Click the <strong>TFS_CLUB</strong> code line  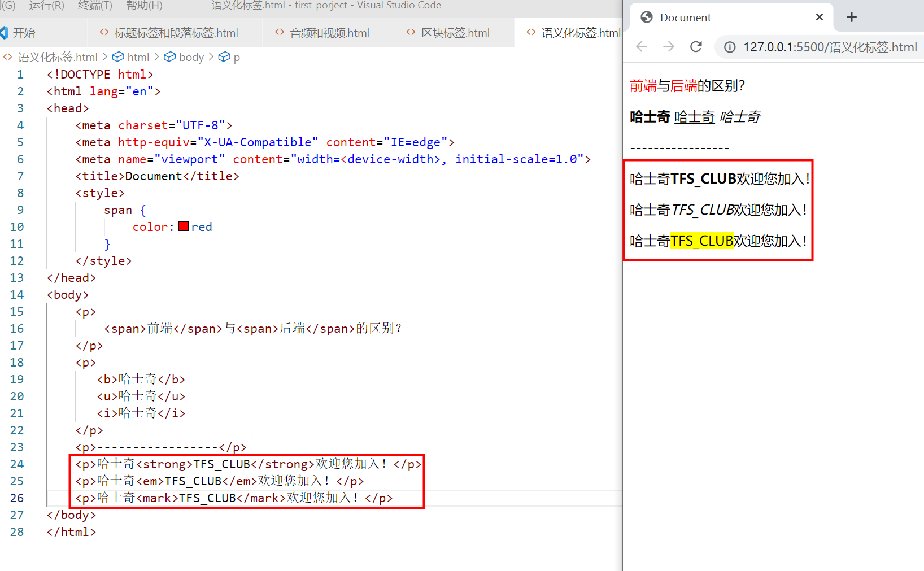(249, 464)
